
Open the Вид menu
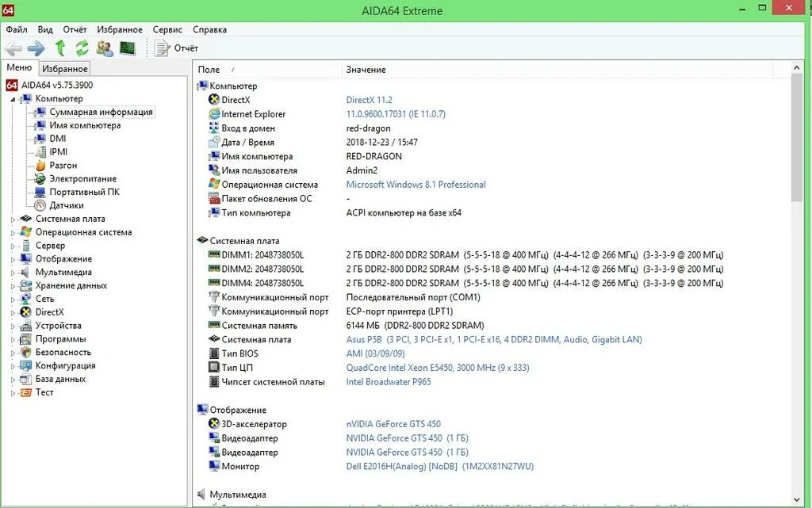[45, 29]
